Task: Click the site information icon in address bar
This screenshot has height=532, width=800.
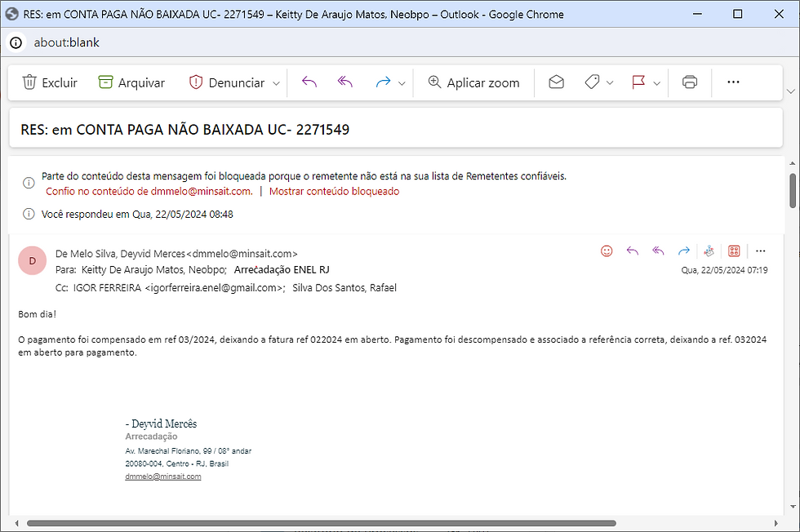Action: click(x=16, y=42)
